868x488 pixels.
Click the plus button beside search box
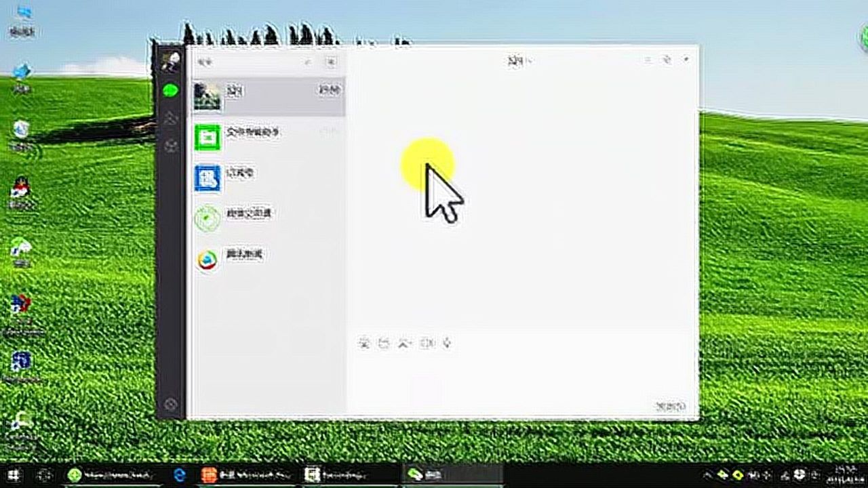pyautogui.click(x=331, y=62)
